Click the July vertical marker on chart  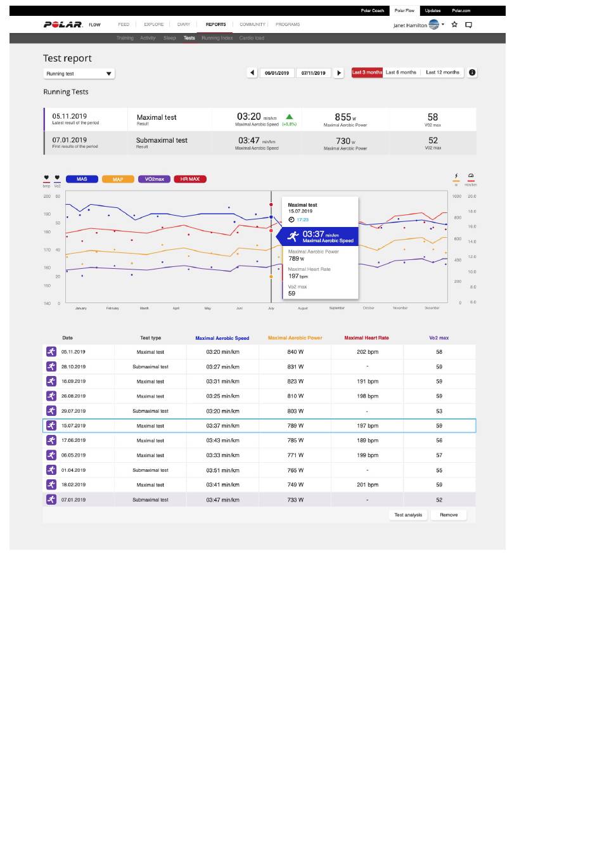[271, 247]
